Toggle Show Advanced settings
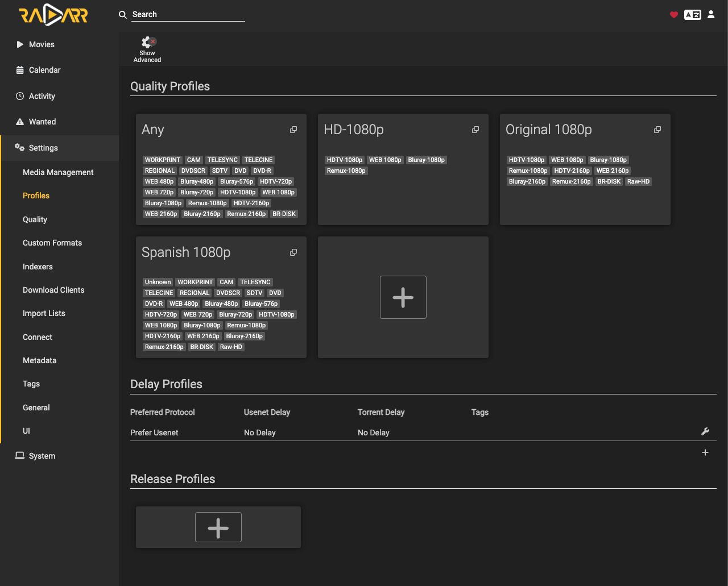This screenshot has height=586, width=728. click(147, 49)
